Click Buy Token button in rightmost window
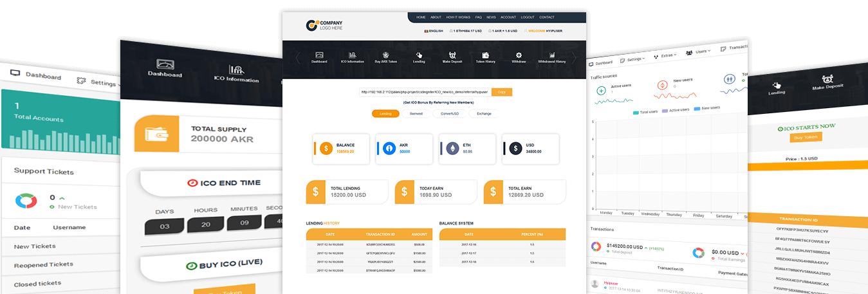 (x=806, y=137)
